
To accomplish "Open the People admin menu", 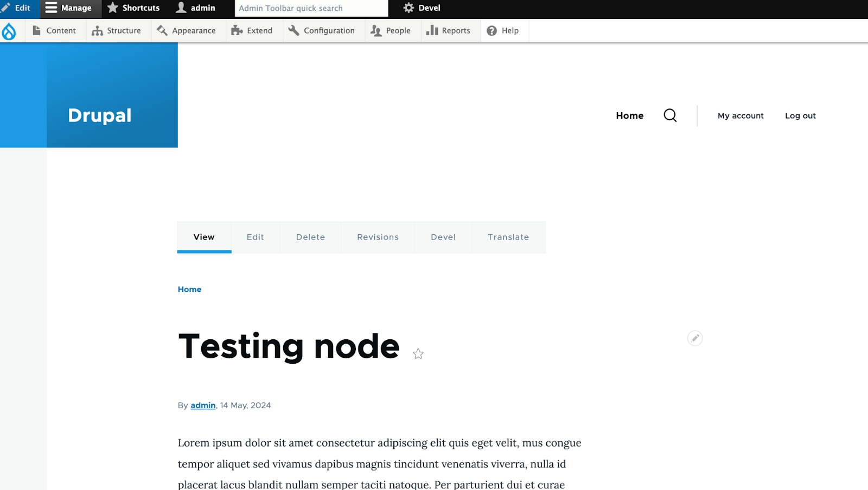I will click(x=391, y=31).
